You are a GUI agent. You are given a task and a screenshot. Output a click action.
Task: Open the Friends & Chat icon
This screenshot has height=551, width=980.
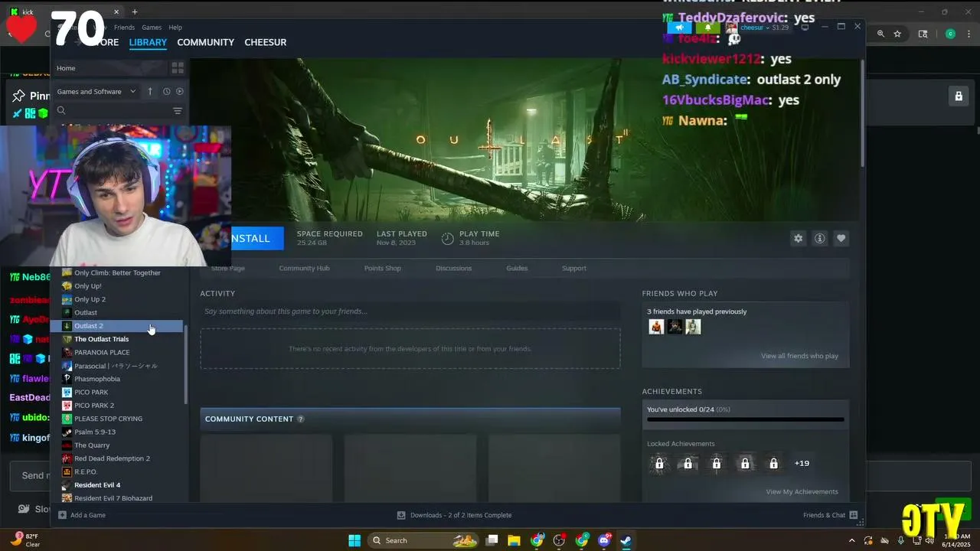pyautogui.click(x=854, y=515)
